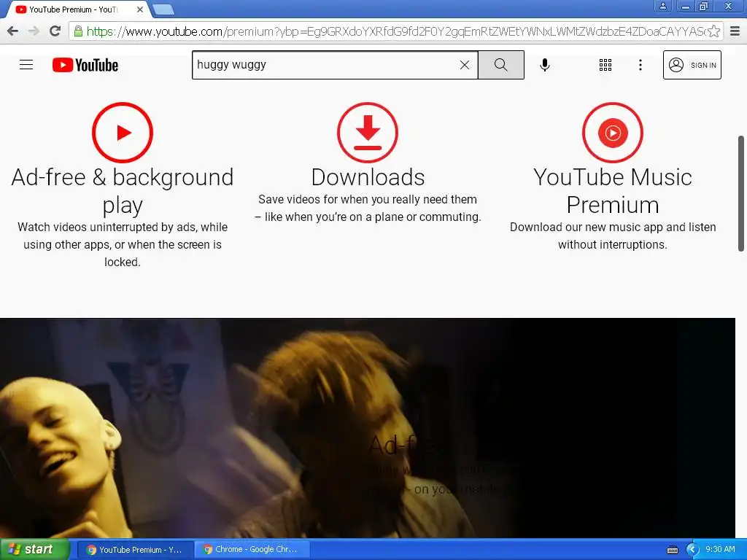The width and height of the screenshot is (747, 560).
Task: Close the YouTube Premium tab
Action: (140, 9)
